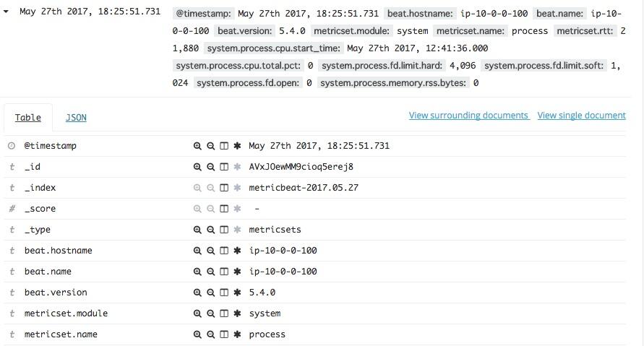Click the metricbeat-2017.05.27 index value

(x=304, y=188)
